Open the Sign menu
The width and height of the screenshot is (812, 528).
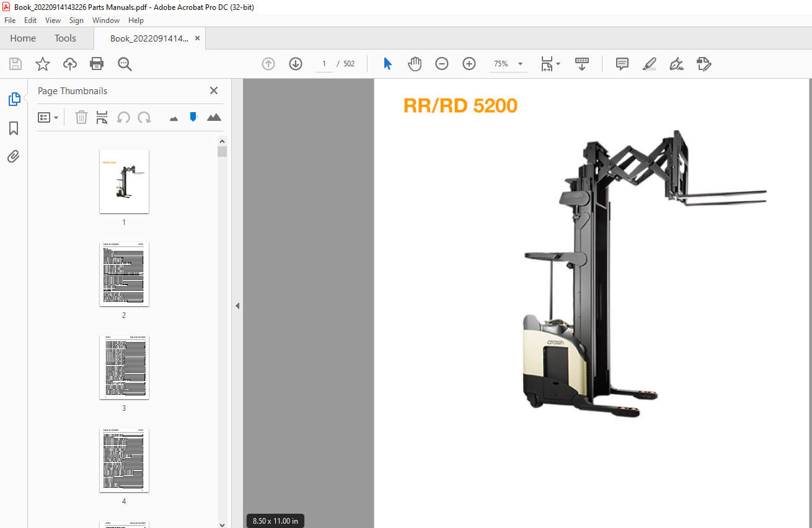76,20
